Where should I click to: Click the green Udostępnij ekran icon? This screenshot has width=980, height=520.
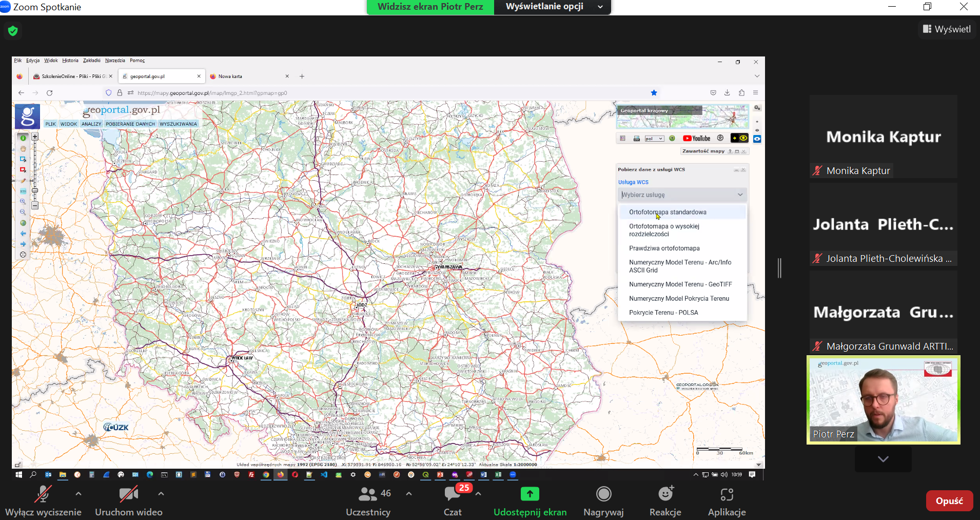coord(530,494)
